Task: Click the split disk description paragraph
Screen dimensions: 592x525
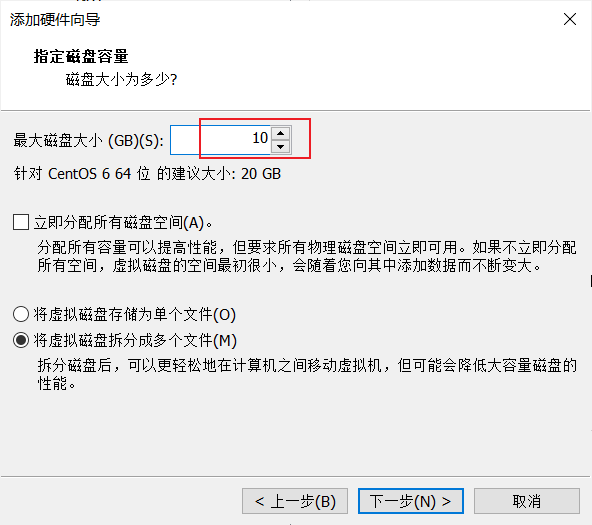Action: pyautogui.click(x=307, y=374)
